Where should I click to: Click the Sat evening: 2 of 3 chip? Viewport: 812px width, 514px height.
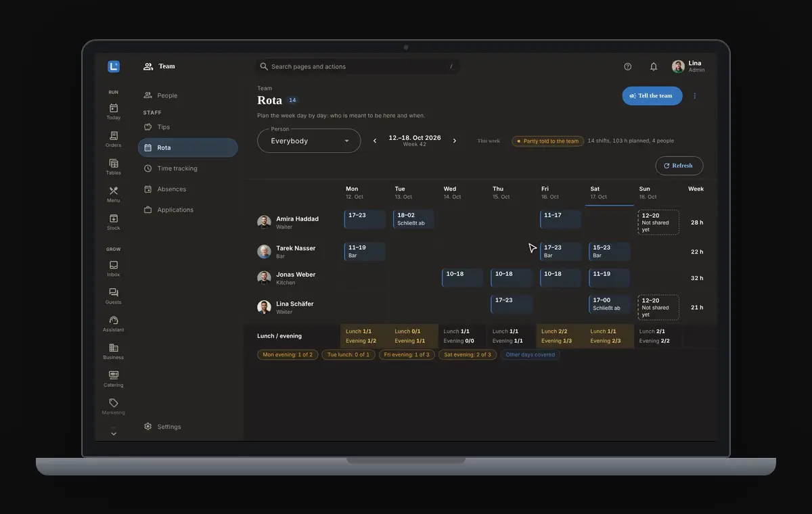pos(468,354)
